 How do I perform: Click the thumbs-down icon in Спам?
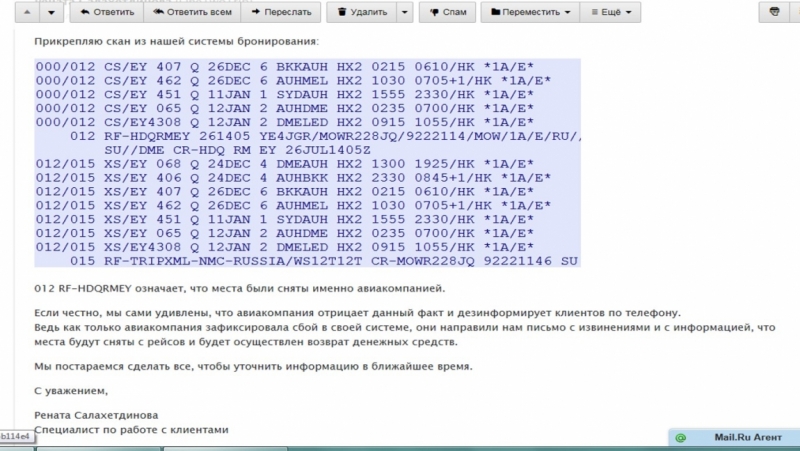(432, 13)
